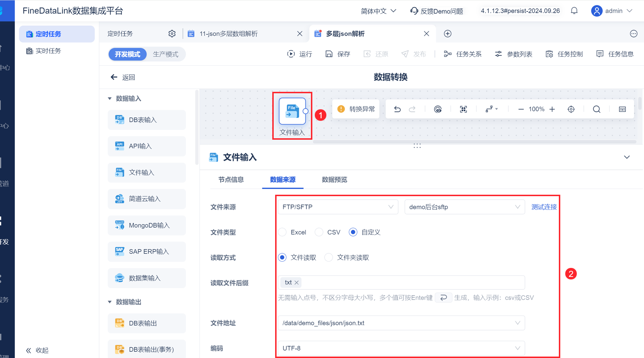Switch to the 节点信息 tab
This screenshot has width=644, height=358.
point(231,180)
